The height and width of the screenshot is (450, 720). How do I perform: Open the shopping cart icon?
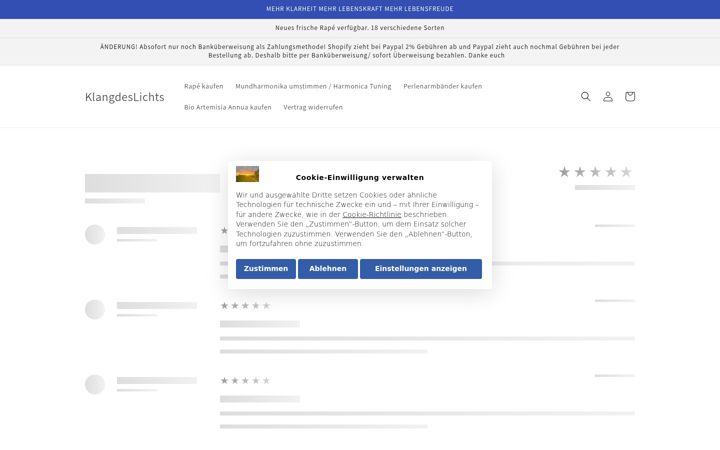click(x=630, y=96)
